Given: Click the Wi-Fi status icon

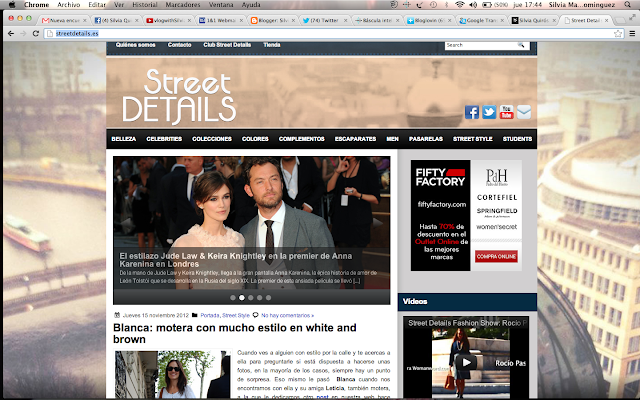Looking at the screenshot, I should [460, 5].
